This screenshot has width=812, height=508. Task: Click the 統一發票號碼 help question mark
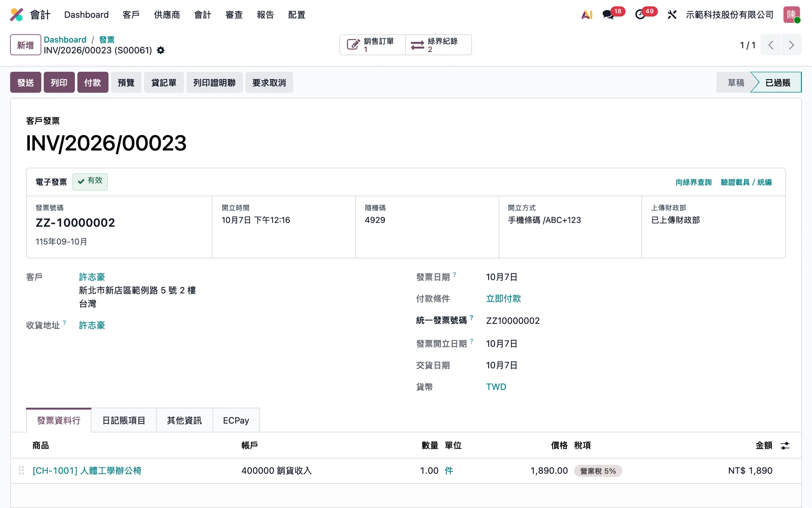click(471, 318)
